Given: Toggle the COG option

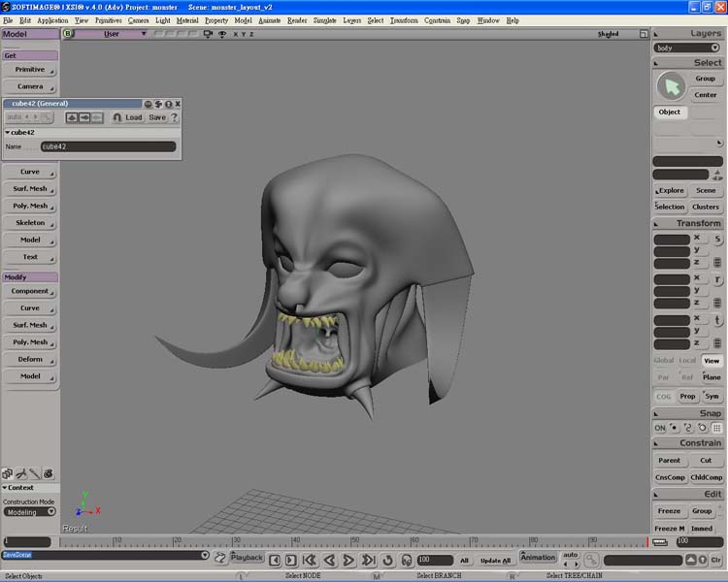Looking at the screenshot, I should [664, 397].
